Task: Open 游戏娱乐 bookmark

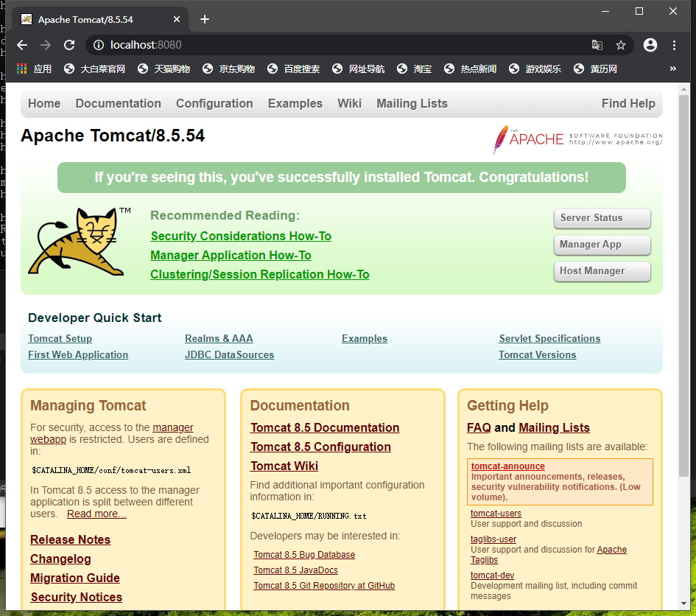Action: 535,69
